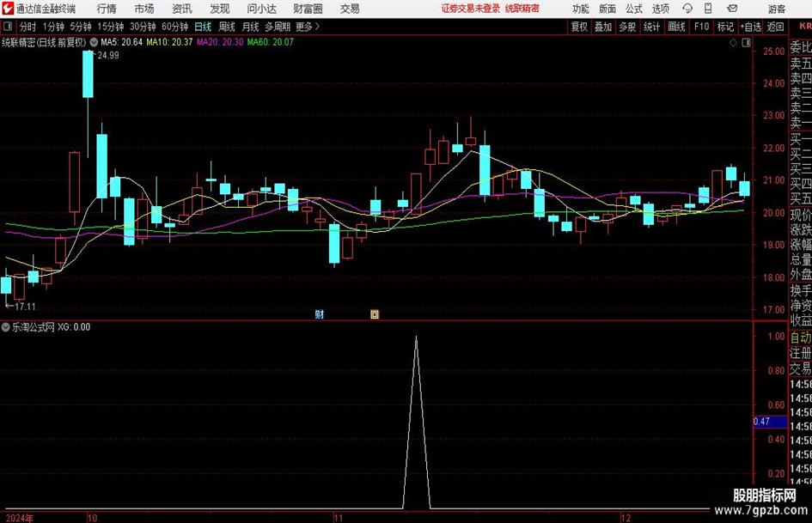Click the +自选 add to watchlist button
The image size is (812, 523).
point(751,27)
